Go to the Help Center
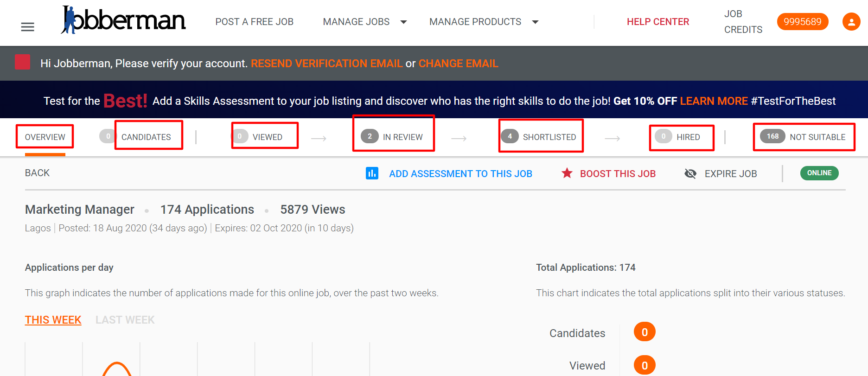This screenshot has width=868, height=376. pyautogui.click(x=658, y=22)
